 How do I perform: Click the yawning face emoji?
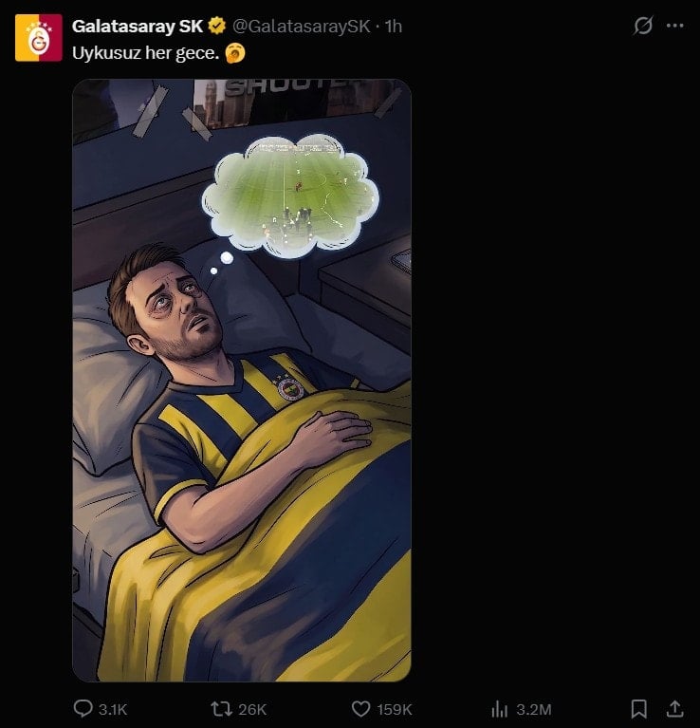coord(236,53)
